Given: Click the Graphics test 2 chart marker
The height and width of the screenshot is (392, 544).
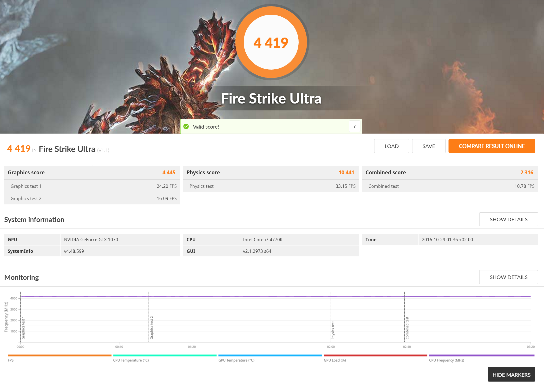Looking at the screenshot, I should (151, 328).
